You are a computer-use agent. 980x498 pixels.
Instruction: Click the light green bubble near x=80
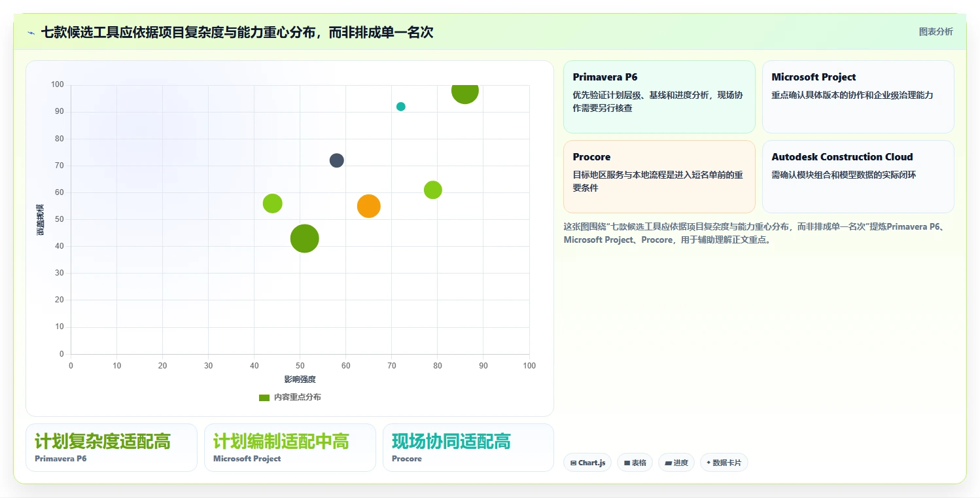click(x=433, y=190)
